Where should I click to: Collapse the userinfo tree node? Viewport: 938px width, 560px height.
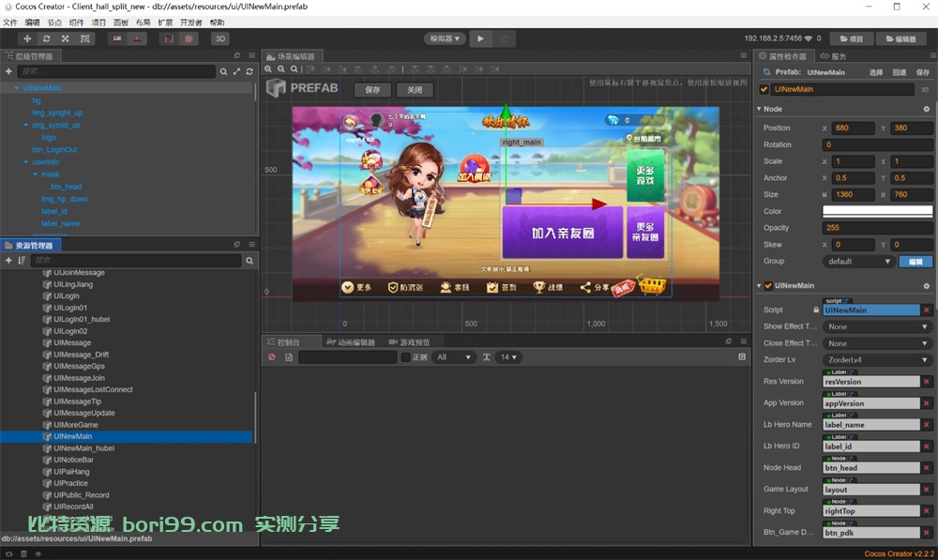[x=25, y=162]
